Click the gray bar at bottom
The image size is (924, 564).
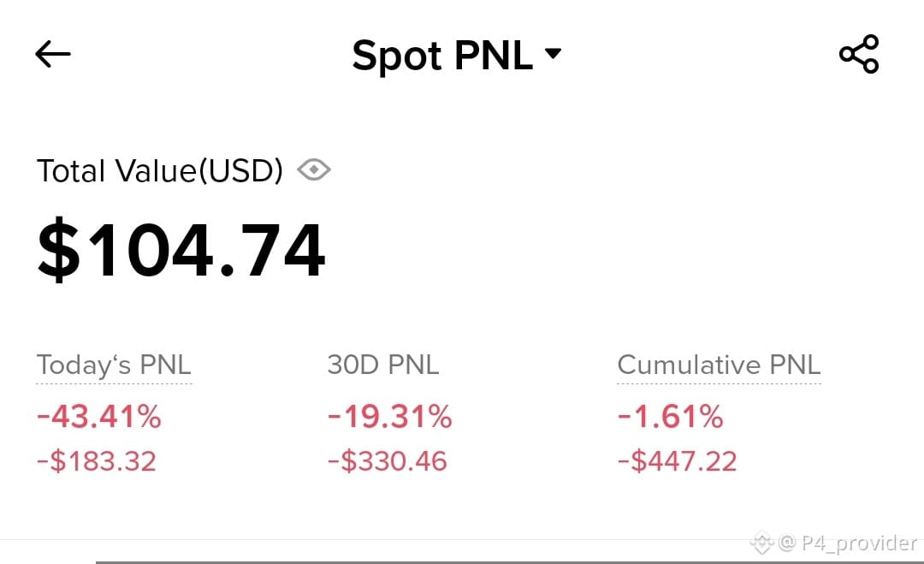[x=510, y=562]
